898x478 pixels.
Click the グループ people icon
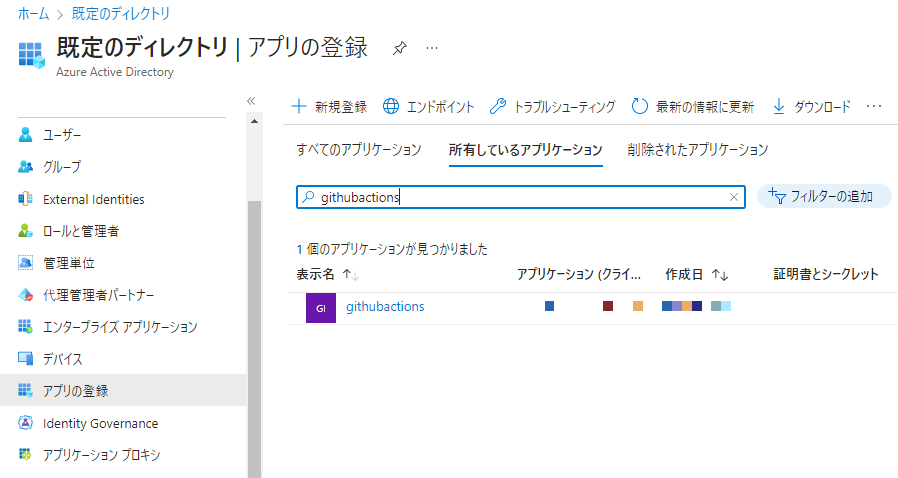coord(25,167)
